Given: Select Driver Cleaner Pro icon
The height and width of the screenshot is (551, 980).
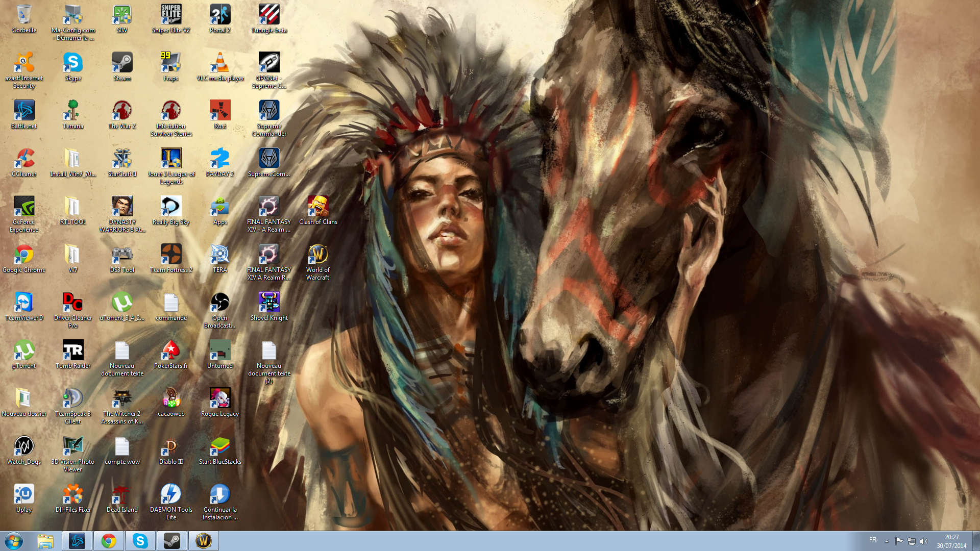Looking at the screenshot, I should point(73,310).
